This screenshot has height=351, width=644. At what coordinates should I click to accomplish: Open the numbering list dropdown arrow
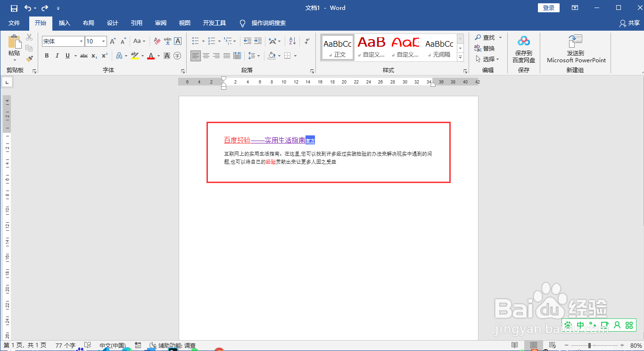[220, 42]
